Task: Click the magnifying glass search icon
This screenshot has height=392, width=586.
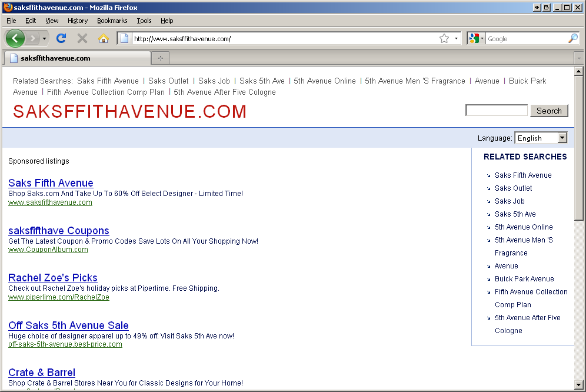Action: tap(572, 38)
